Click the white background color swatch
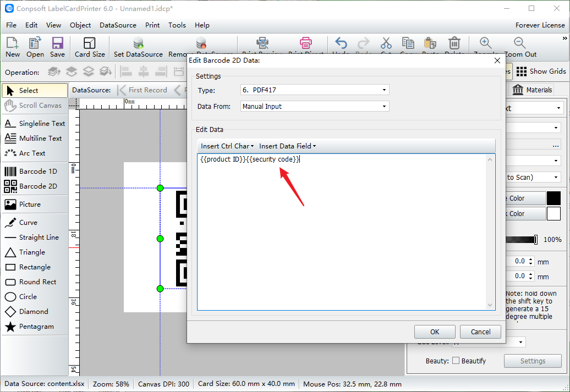Image resolution: width=570 pixels, height=392 pixels. pyautogui.click(x=553, y=214)
